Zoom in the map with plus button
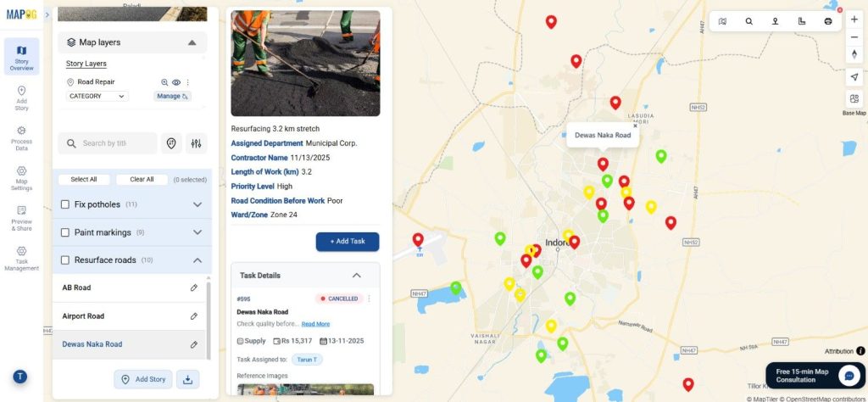The image size is (868, 402). (854, 20)
